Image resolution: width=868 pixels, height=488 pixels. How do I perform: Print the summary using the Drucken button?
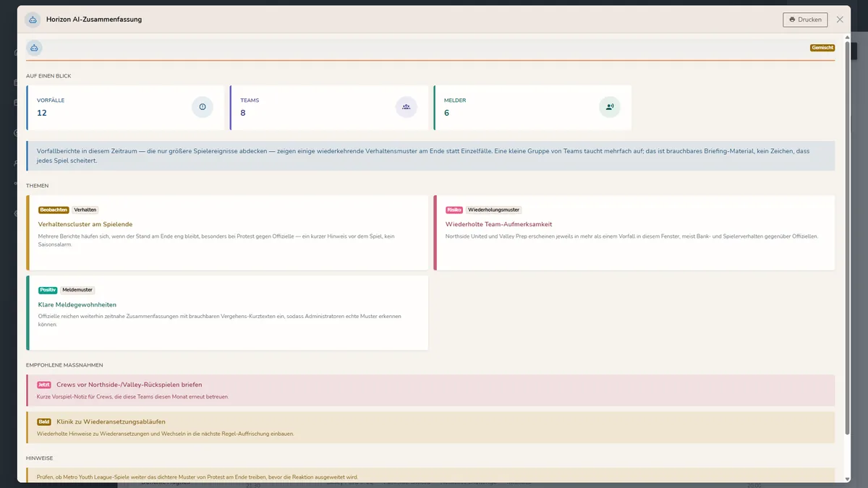[805, 20]
